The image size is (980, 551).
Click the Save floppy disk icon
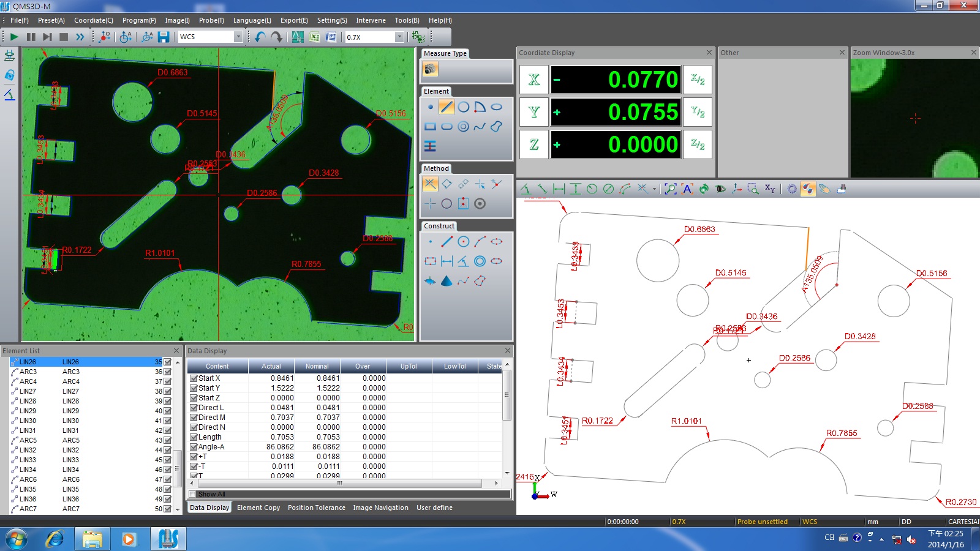tap(164, 37)
